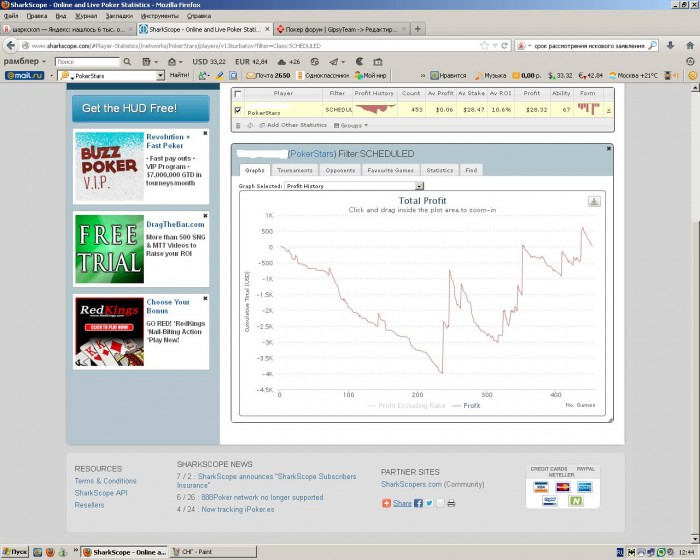700x560 pixels.
Task: Open Одноклассники toolbar shortcut
Action: pyautogui.click(x=322, y=75)
